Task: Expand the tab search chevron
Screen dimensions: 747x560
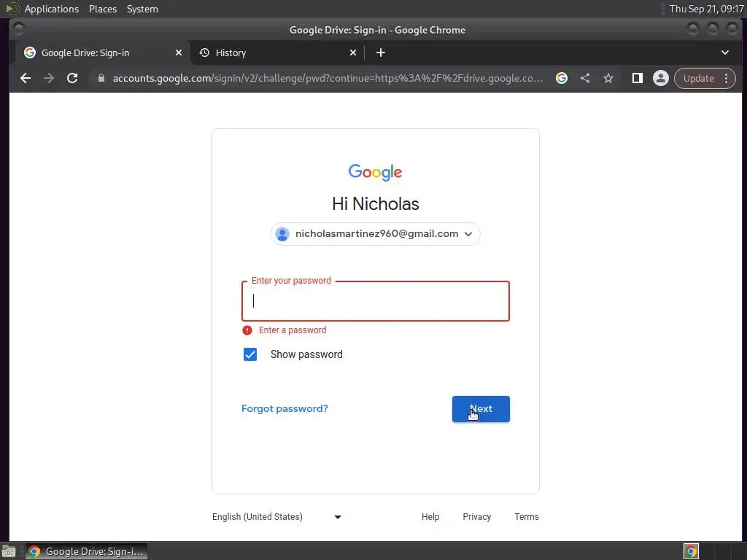Action: 724,52
